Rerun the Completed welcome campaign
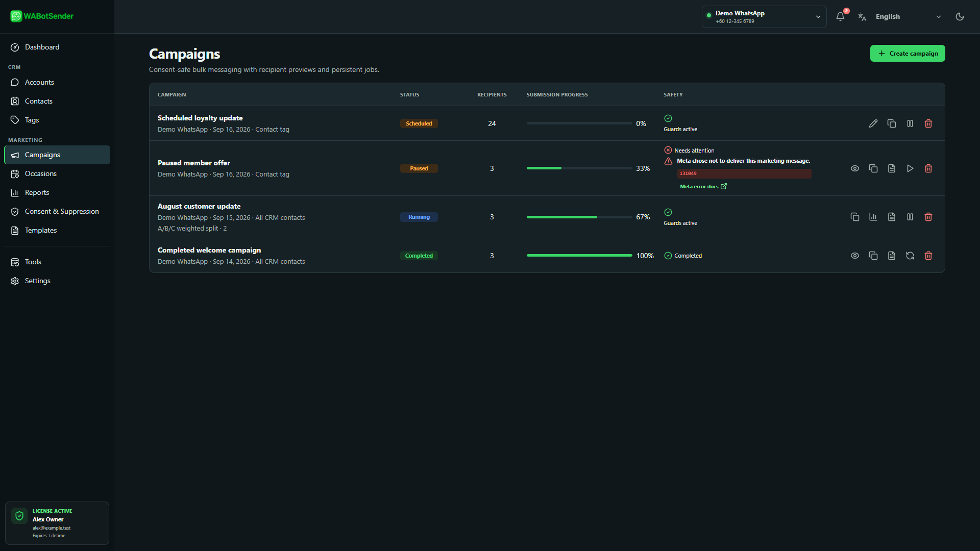Image resolution: width=980 pixels, height=551 pixels. 910,256
